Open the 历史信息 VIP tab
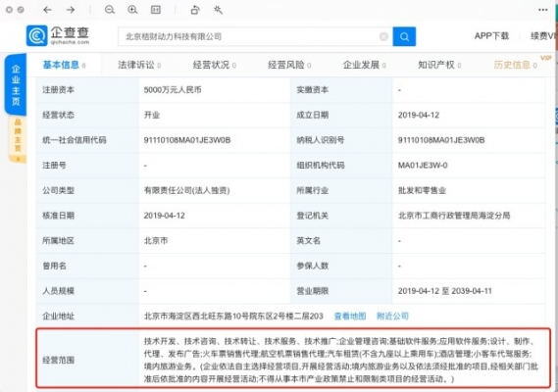 515,65
